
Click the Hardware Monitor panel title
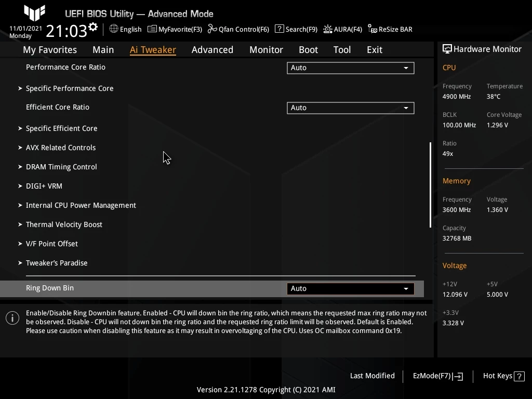pos(487,49)
